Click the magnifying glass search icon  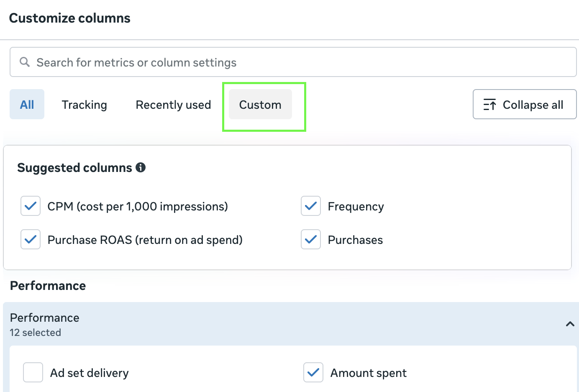(25, 62)
